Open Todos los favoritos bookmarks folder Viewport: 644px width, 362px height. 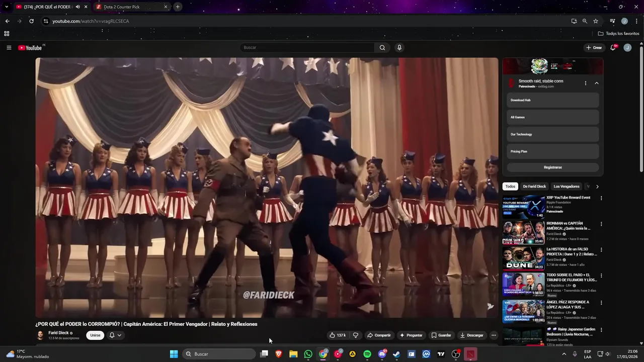coord(619,34)
